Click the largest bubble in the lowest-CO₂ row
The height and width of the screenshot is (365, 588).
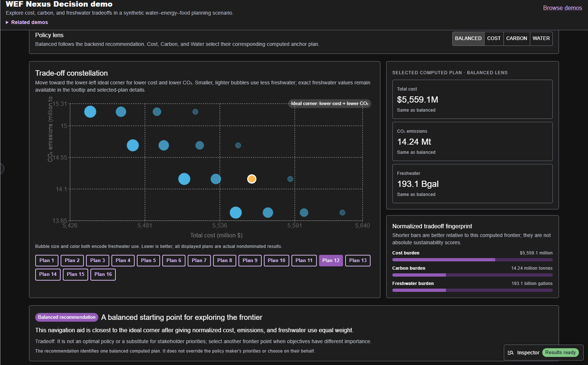coord(236,212)
